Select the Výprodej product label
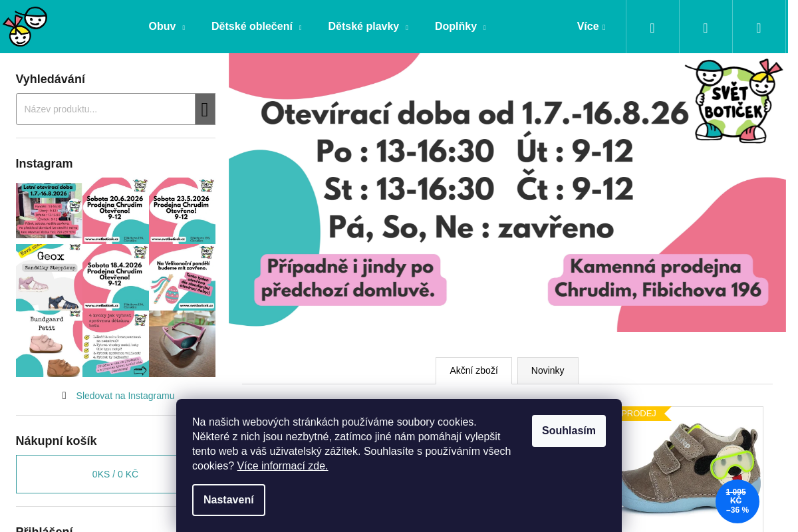The height and width of the screenshot is (532, 798). (642, 414)
